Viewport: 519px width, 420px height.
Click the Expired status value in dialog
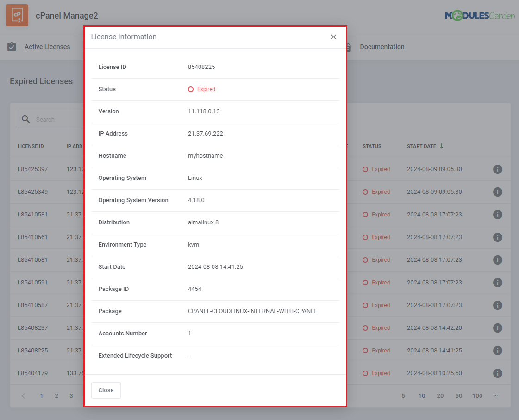201,89
